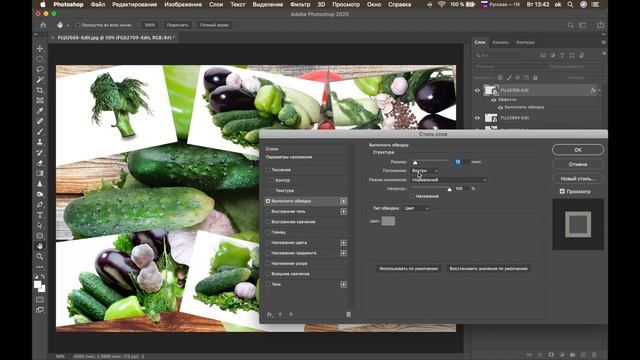Screen dimensions: 640x360
Task: Hide the FUJ2709-Edit layer via eye icon
Action: [477, 90]
